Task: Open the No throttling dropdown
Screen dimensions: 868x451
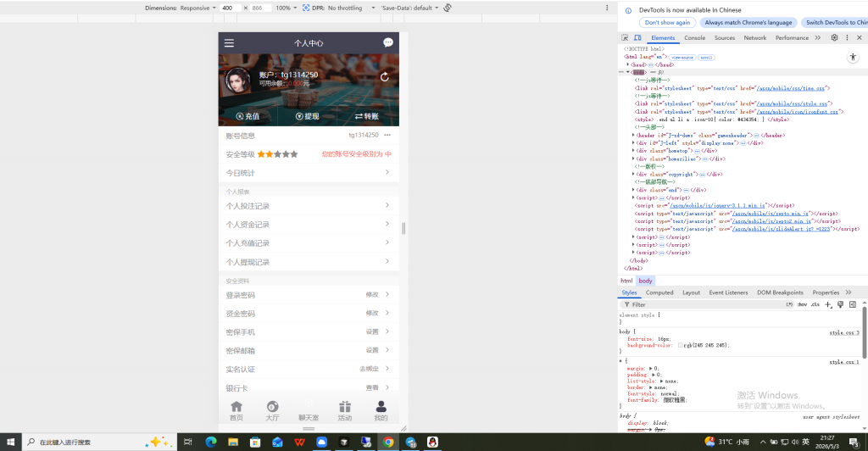Action: pyautogui.click(x=351, y=8)
